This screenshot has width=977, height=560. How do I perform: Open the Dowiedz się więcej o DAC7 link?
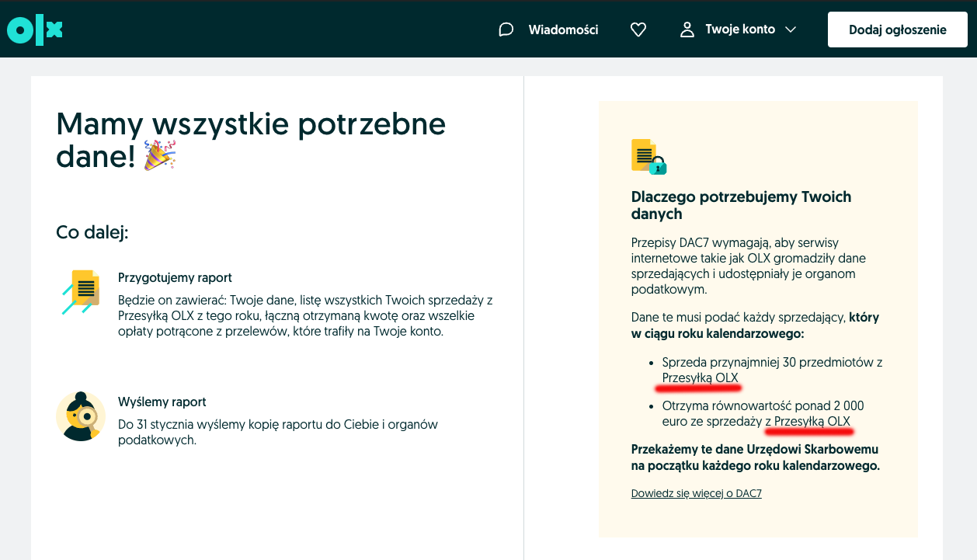[696, 493]
